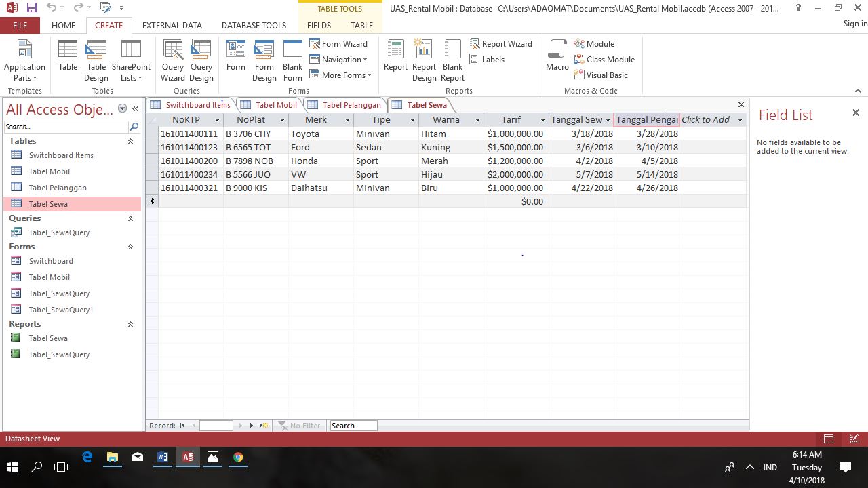Image resolution: width=868 pixels, height=488 pixels.
Task: Click the Labels report tool
Action: tap(488, 59)
